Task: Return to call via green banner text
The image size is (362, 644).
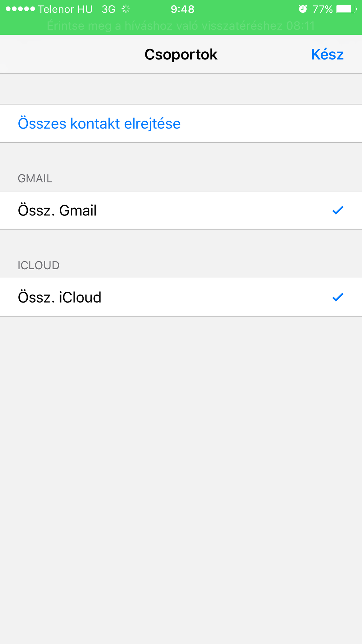Action: coord(181,25)
